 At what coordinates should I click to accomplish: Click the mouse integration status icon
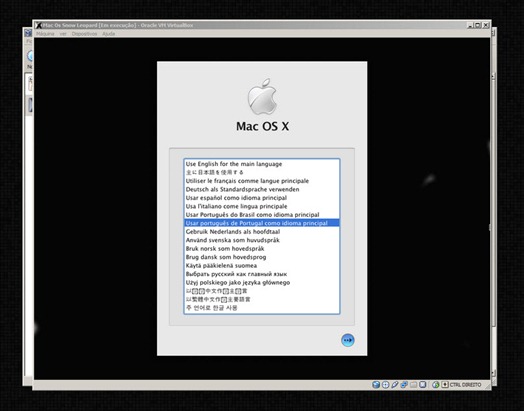435,385
